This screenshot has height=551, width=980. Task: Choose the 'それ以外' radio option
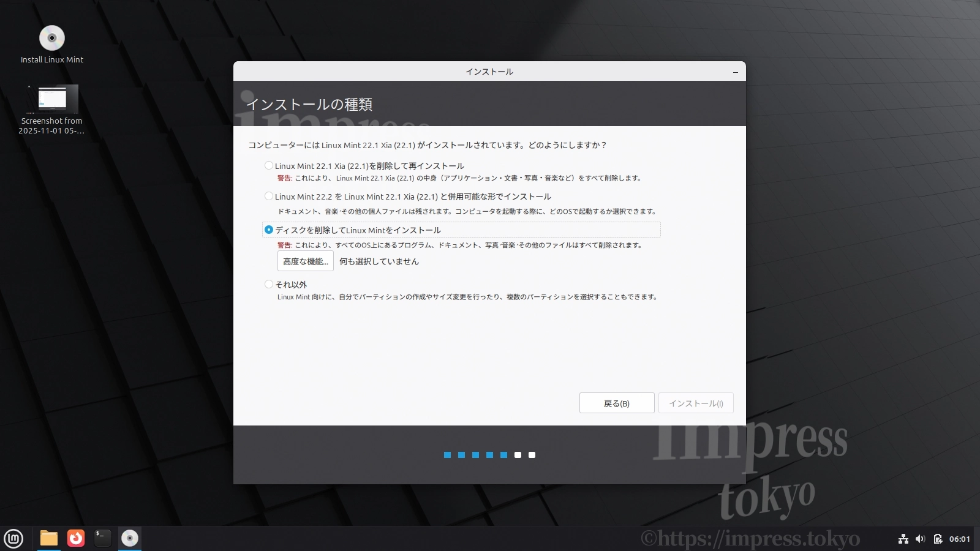tap(268, 284)
